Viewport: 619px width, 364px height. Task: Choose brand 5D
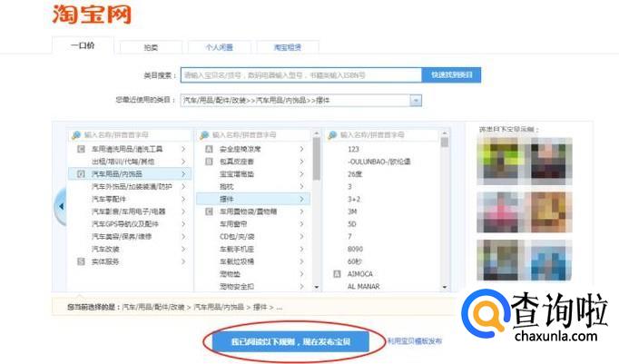coord(352,224)
